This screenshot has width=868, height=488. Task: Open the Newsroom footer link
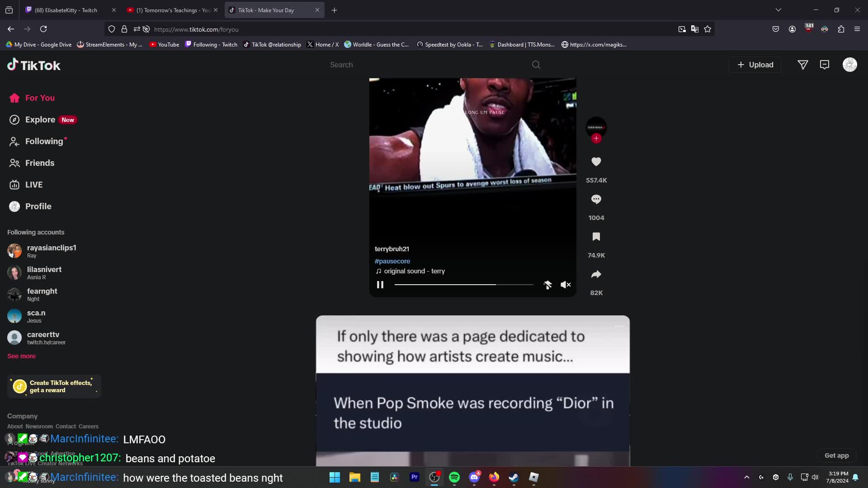point(39,427)
